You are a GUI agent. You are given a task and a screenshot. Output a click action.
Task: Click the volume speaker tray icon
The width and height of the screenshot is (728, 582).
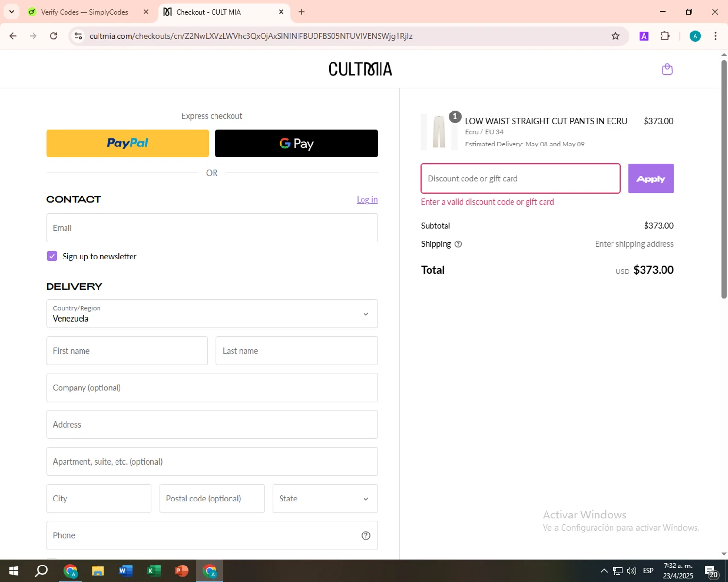631,571
